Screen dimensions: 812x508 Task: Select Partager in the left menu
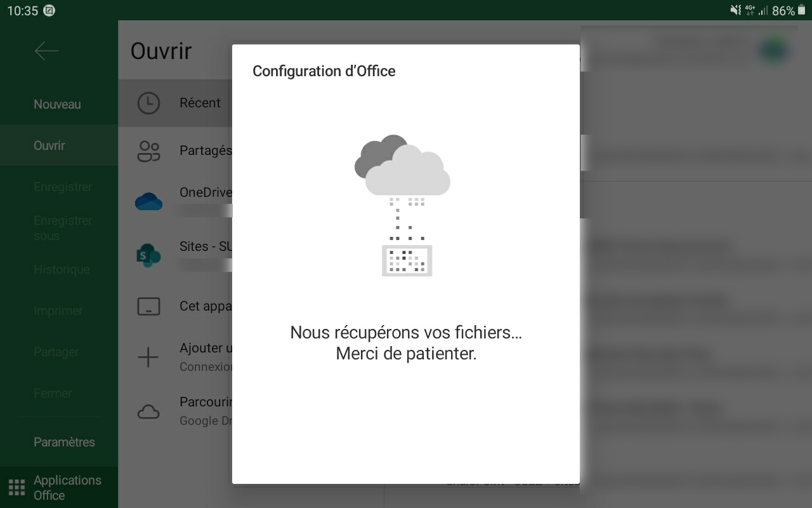(56, 352)
